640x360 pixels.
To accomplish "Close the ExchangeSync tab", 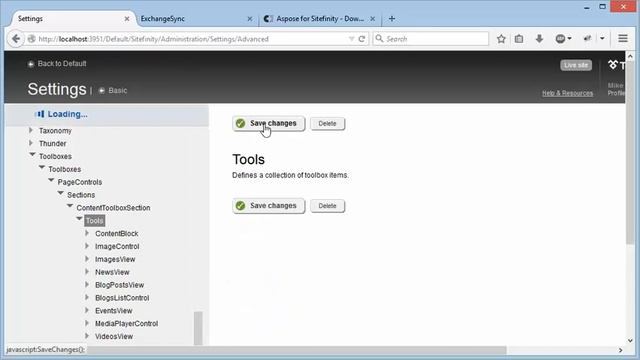I will pyautogui.click(x=250, y=19).
